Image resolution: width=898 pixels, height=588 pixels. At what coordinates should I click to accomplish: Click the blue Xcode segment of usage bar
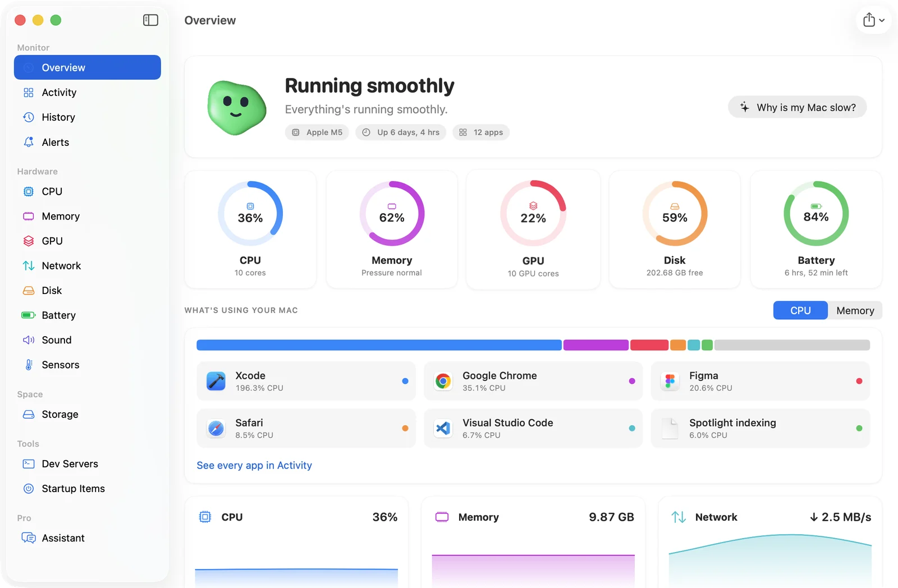click(x=379, y=345)
